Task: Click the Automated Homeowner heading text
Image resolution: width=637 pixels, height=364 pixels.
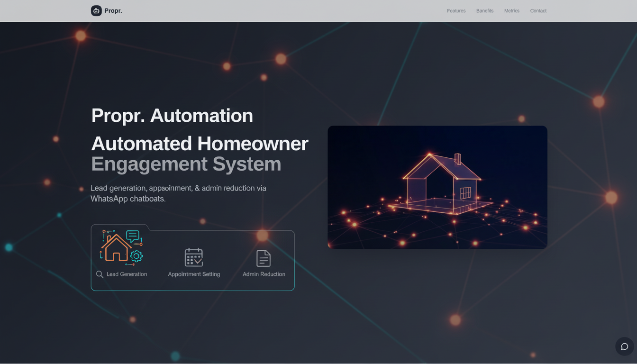Action: point(200,144)
